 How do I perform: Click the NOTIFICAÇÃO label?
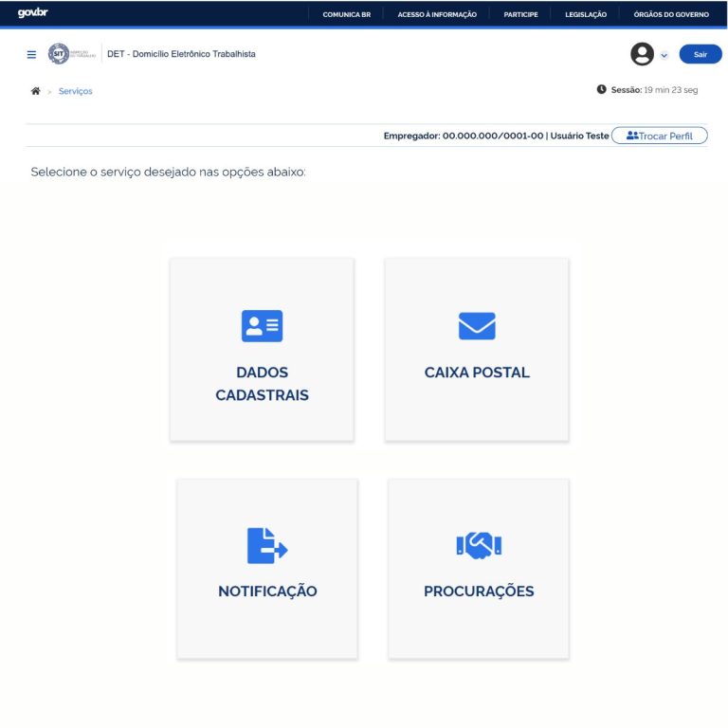(x=267, y=591)
